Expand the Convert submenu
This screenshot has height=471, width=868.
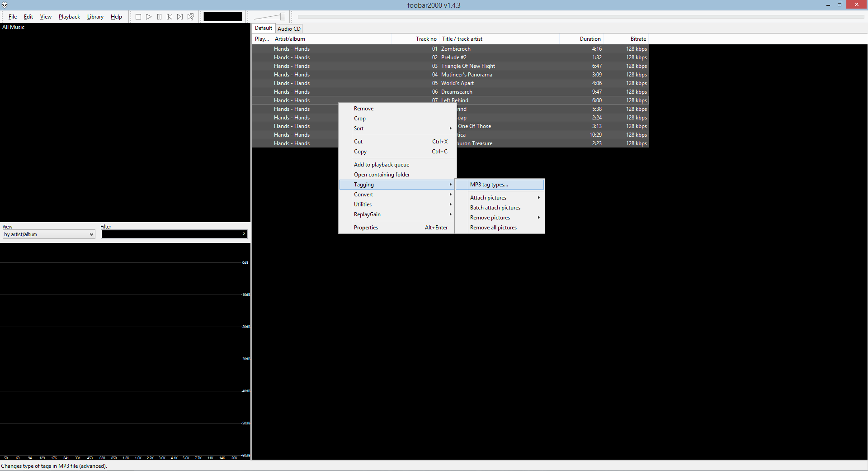tap(398, 195)
